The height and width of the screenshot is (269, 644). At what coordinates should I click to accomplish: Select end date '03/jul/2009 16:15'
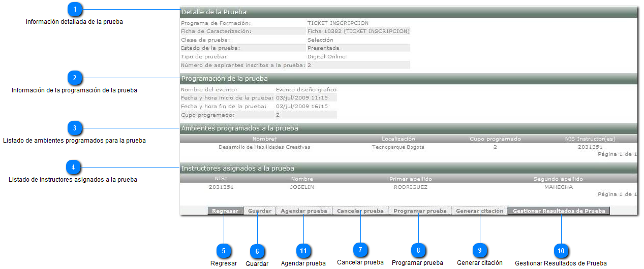(301, 107)
